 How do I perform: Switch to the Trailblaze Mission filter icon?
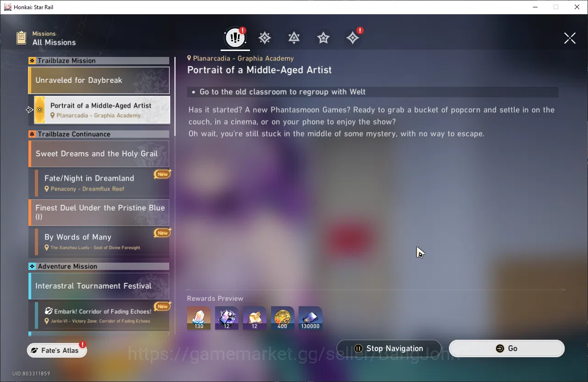(x=265, y=38)
